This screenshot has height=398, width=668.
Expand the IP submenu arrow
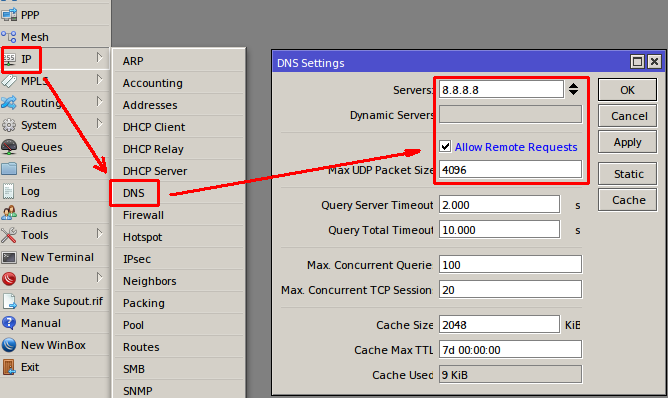99,57
